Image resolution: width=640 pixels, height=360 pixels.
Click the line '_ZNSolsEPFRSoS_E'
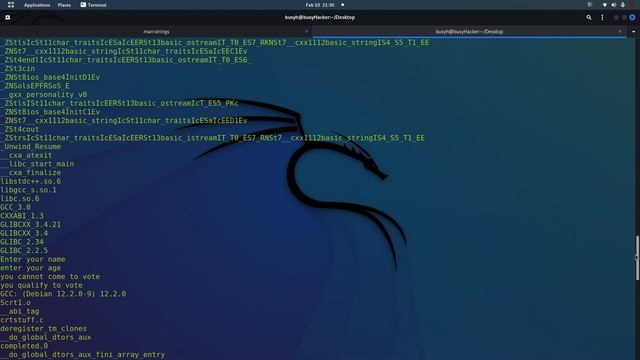point(35,86)
